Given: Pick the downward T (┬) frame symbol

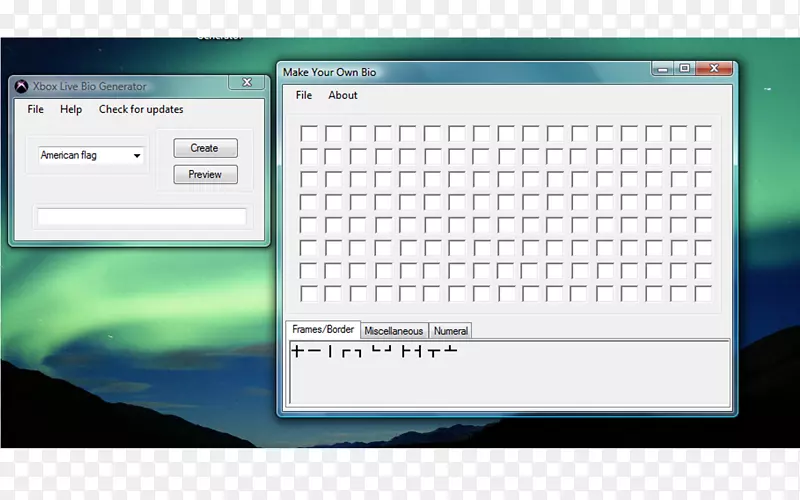Looking at the screenshot, I should [434, 353].
